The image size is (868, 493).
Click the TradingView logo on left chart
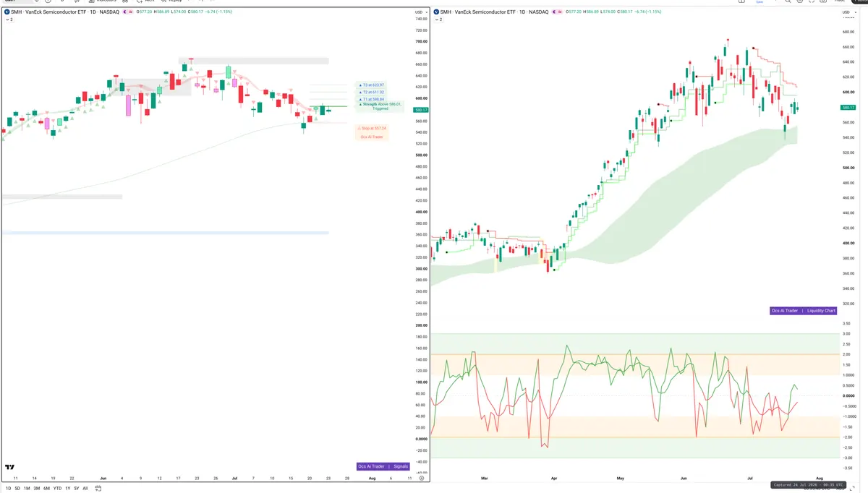[10, 468]
